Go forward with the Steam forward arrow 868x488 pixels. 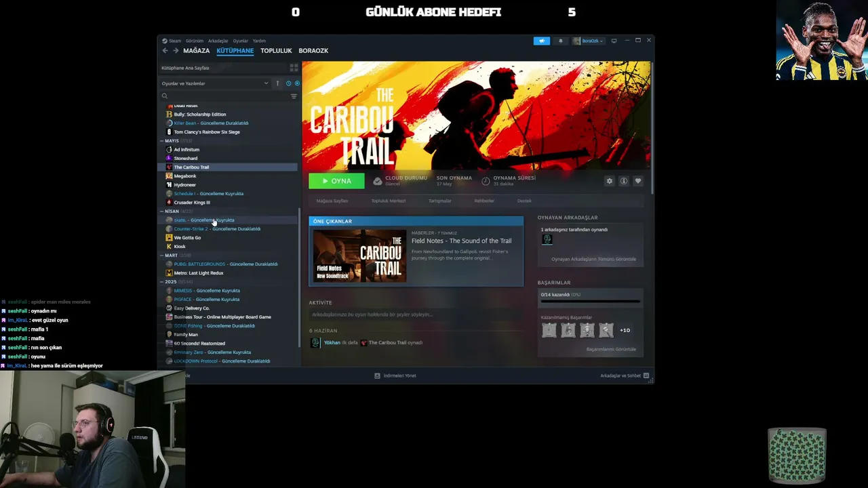(x=176, y=51)
